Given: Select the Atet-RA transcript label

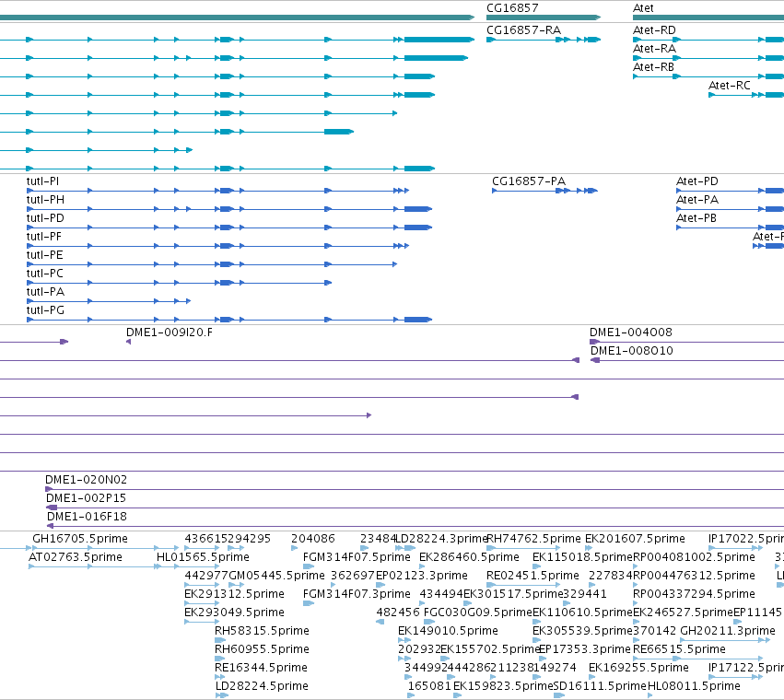Looking at the screenshot, I should tap(654, 49).
